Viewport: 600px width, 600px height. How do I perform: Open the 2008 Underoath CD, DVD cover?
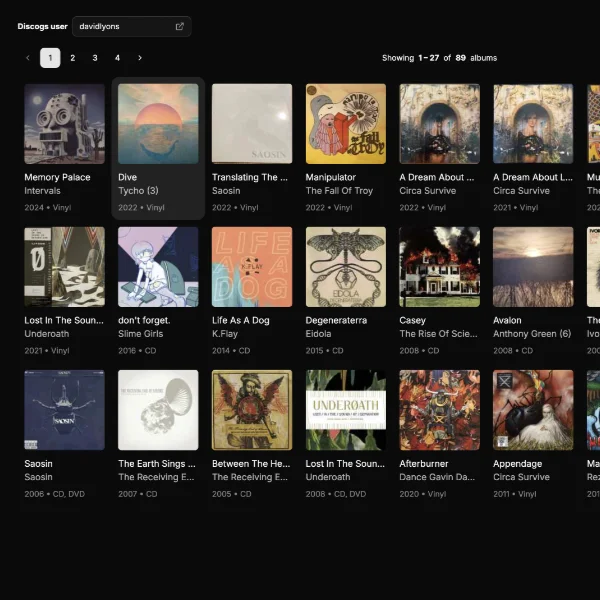pyautogui.click(x=346, y=410)
